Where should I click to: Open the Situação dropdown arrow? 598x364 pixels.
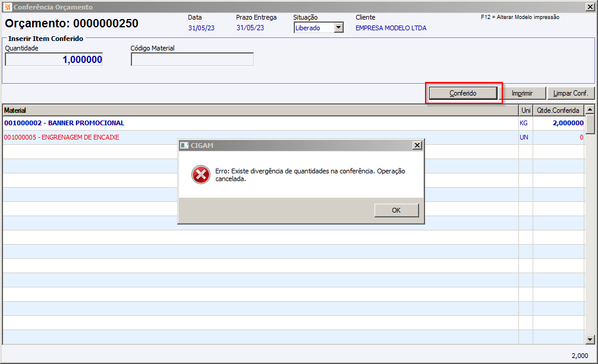tap(339, 27)
